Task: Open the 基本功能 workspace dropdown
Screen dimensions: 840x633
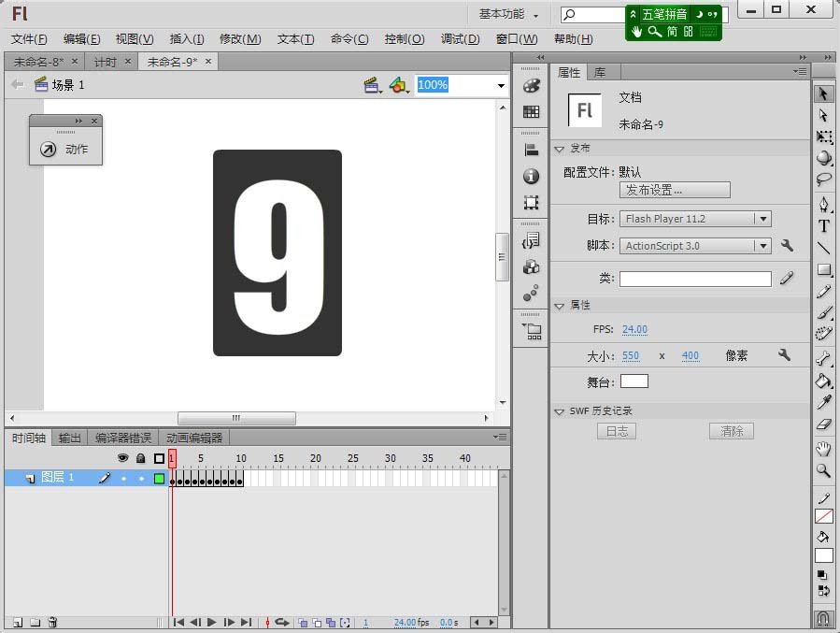Action: point(508,14)
